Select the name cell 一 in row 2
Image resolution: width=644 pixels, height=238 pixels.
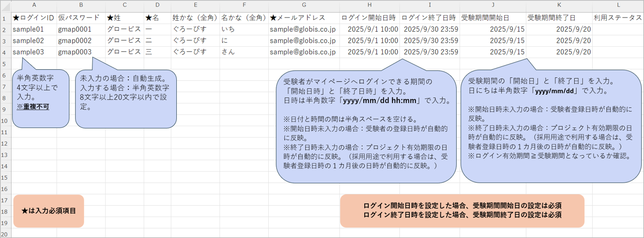click(x=157, y=29)
